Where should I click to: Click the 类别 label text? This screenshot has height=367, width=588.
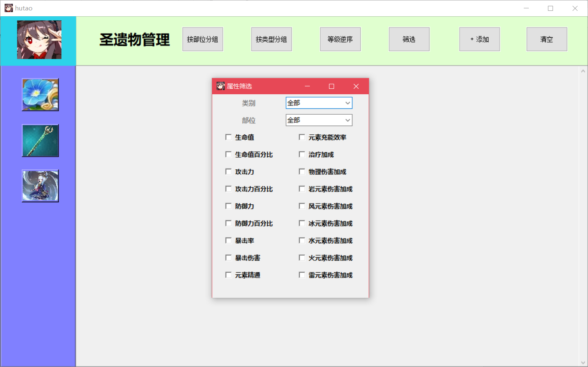[249, 103]
